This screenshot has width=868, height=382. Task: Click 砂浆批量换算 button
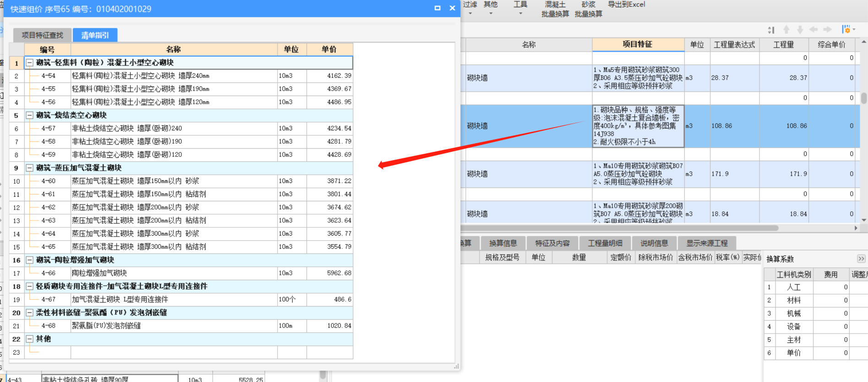click(x=589, y=9)
